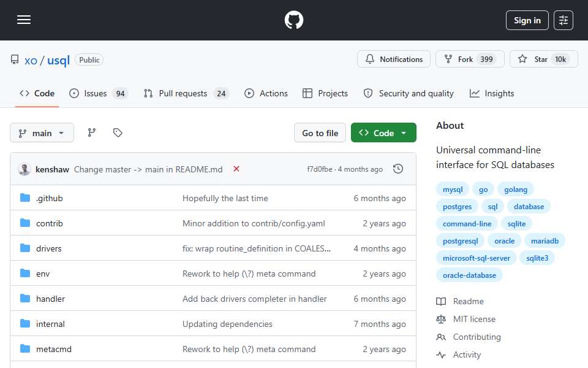Select the mysql topic tag
Screen dimensions: 588x368
[453, 190]
